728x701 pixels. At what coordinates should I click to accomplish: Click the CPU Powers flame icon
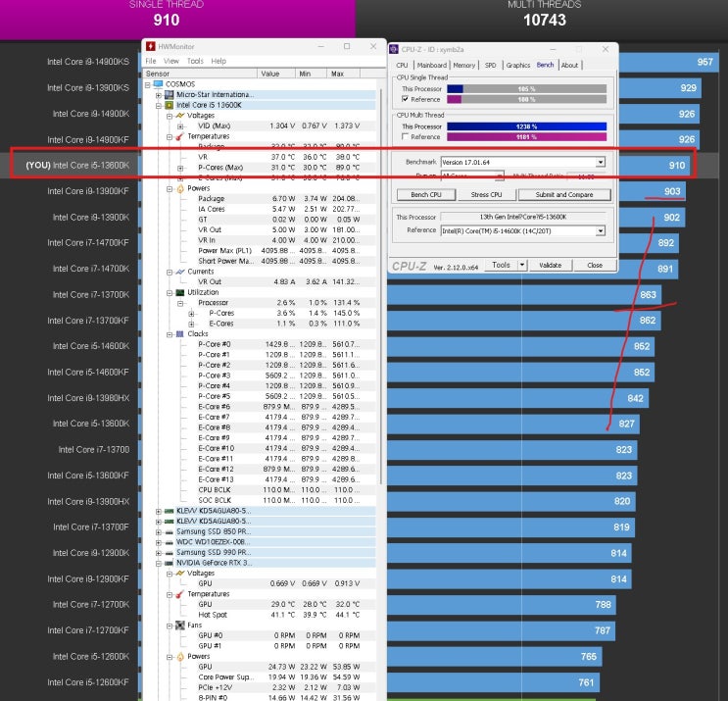pyautogui.click(x=180, y=188)
